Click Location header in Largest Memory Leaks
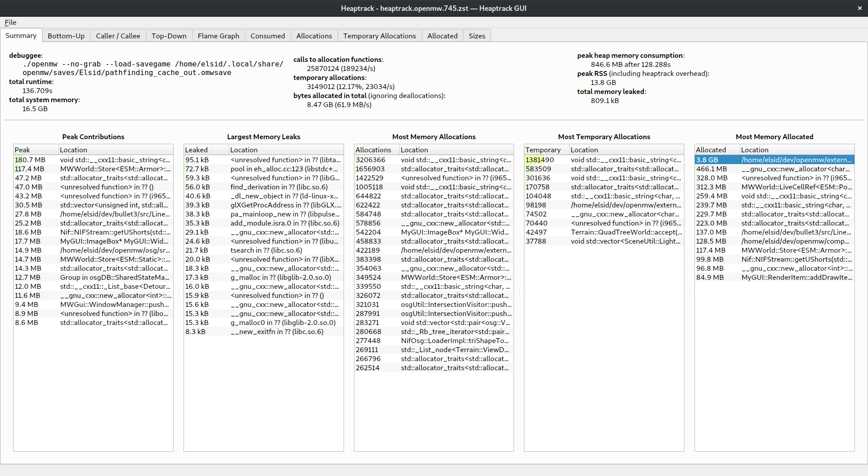The height and width of the screenshot is (476, 868). [286, 150]
